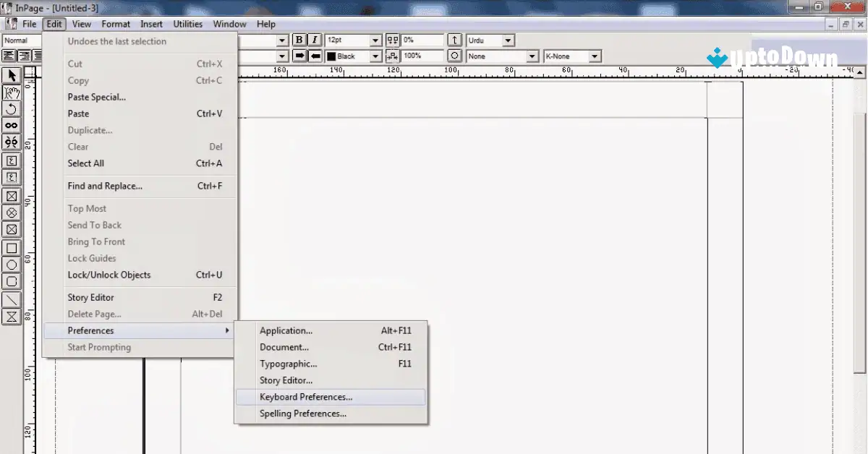Select the ellipse drawing tool
The height and width of the screenshot is (454, 868).
click(x=10, y=265)
